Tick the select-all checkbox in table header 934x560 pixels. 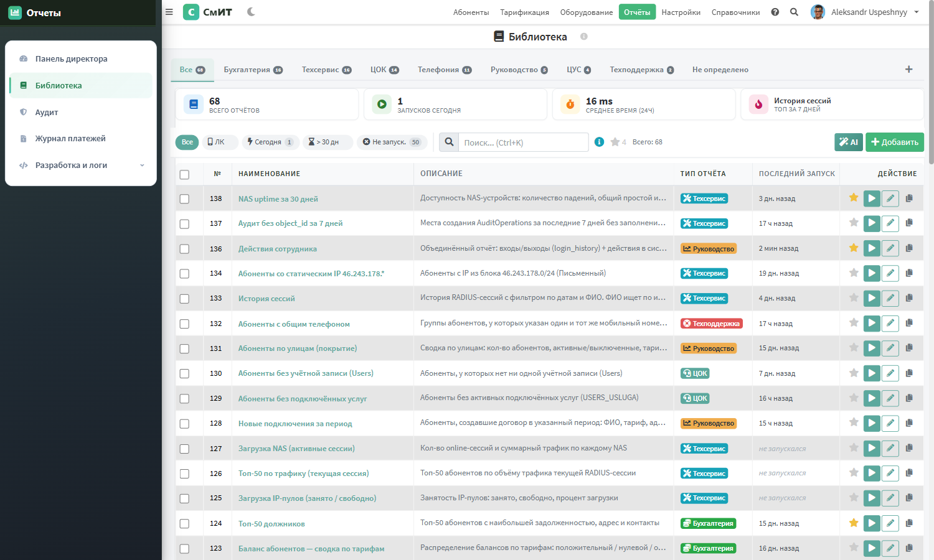point(184,174)
